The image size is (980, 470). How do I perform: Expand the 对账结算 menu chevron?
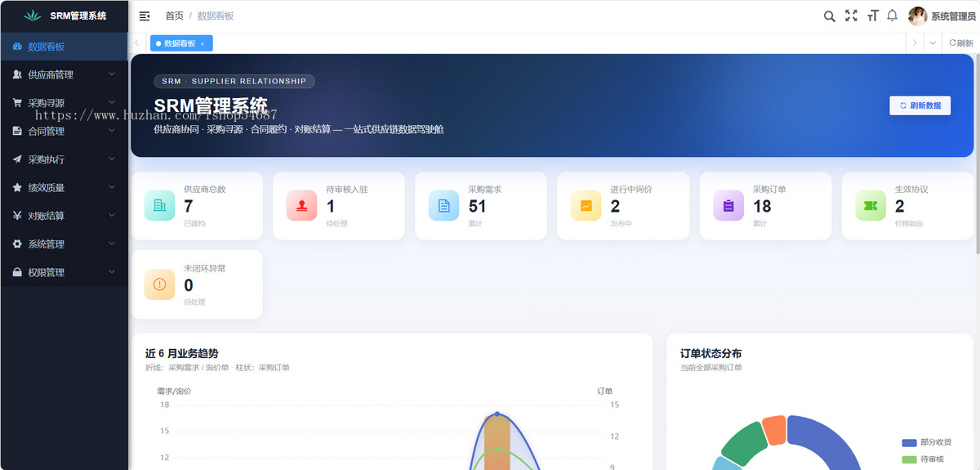112,215
